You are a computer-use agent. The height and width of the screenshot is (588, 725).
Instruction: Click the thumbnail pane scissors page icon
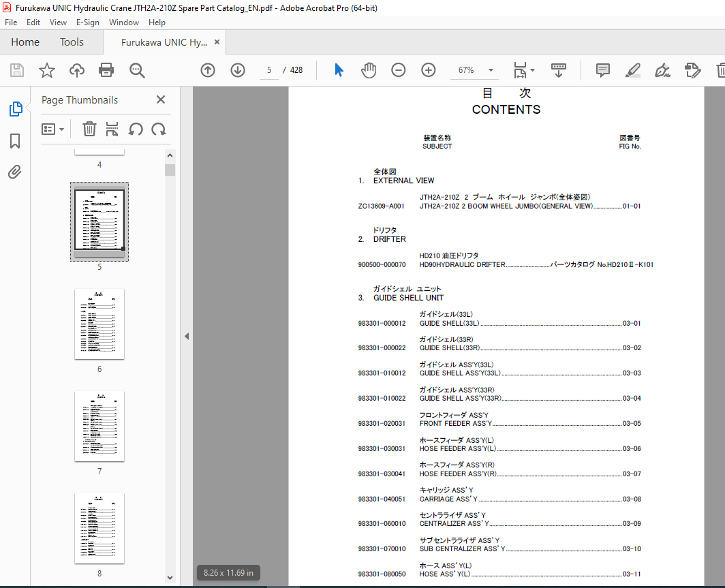coord(112,129)
